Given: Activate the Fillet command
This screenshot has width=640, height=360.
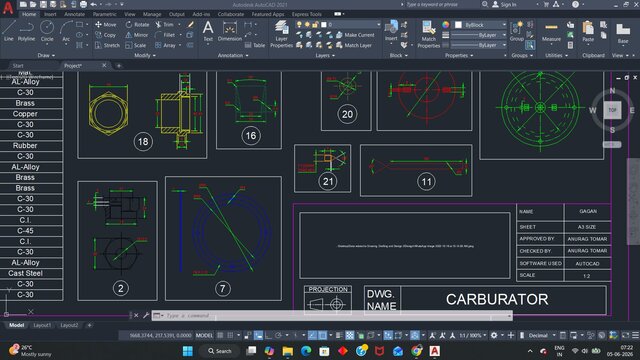Looking at the screenshot, I should (165, 35).
